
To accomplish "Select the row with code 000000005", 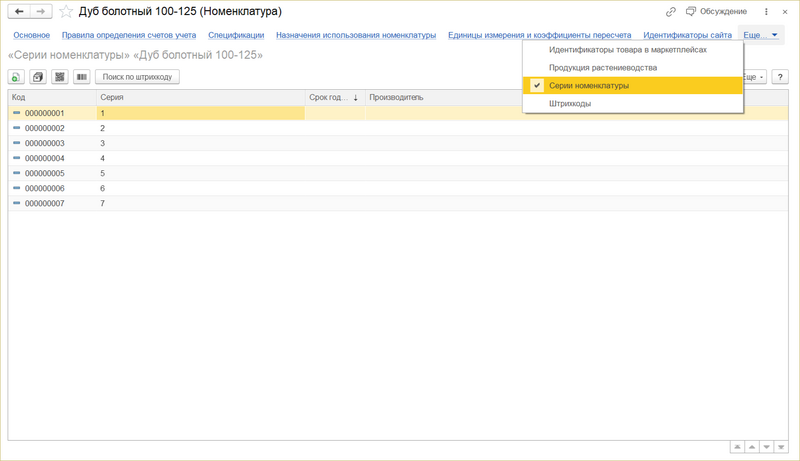I will click(x=398, y=173).
